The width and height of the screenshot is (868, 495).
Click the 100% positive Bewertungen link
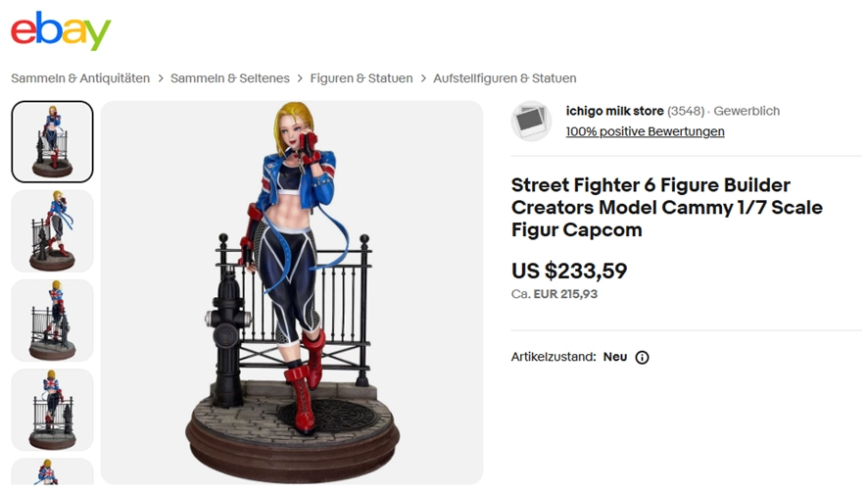(x=645, y=131)
